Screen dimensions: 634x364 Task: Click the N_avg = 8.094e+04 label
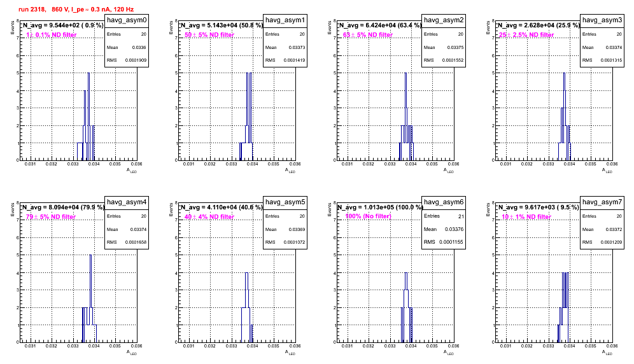pyautogui.click(x=62, y=207)
